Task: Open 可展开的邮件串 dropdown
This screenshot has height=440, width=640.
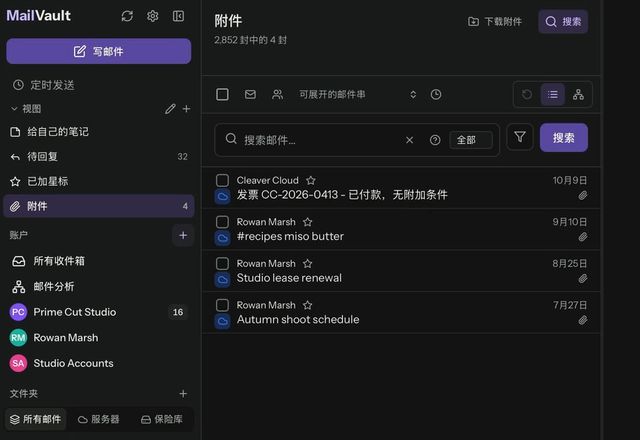Action: (358, 95)
